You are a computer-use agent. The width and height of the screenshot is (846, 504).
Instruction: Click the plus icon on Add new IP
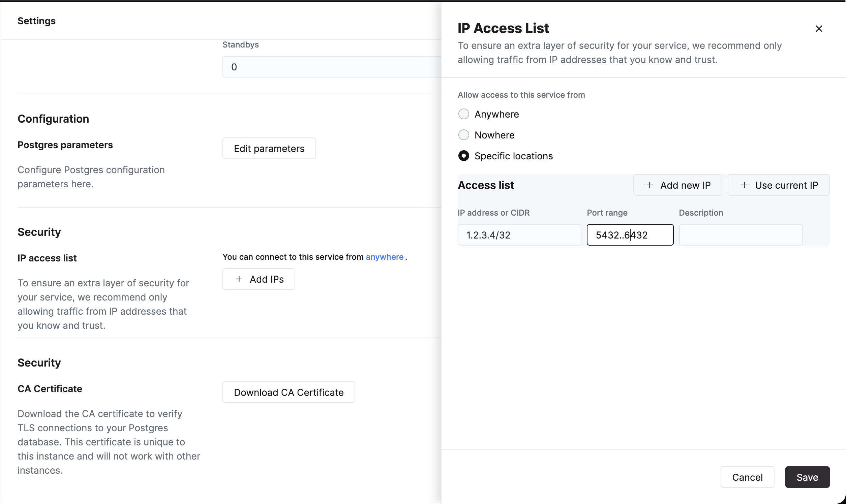(x=649, y=185)
